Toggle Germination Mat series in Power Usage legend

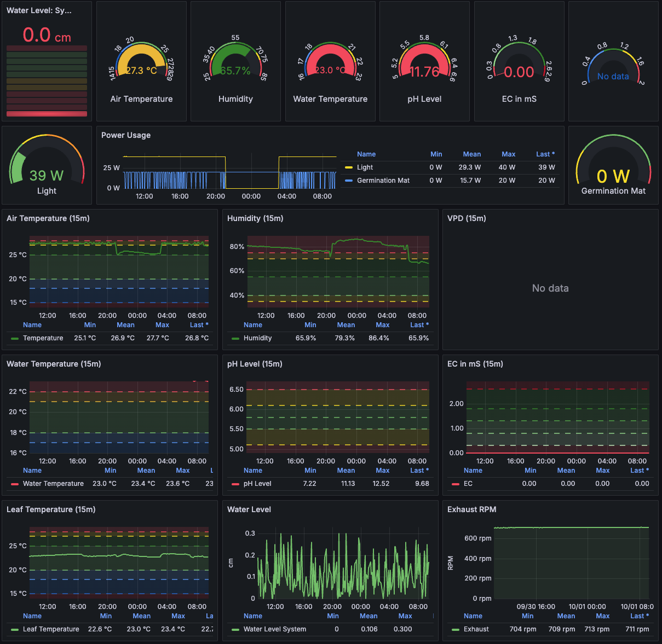tap(383, 181)
